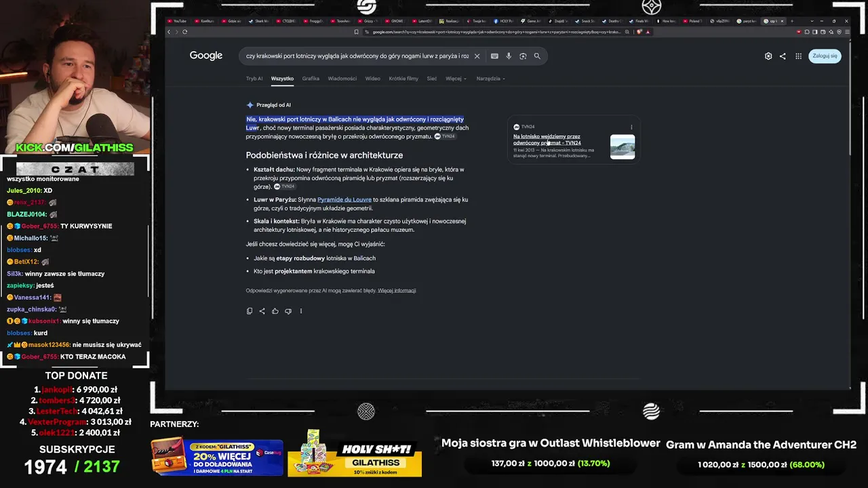The width and height of the screenshot is (868, 488).
Task: Give thumbs up to AI overview
Action: click(x=275, y=311)
